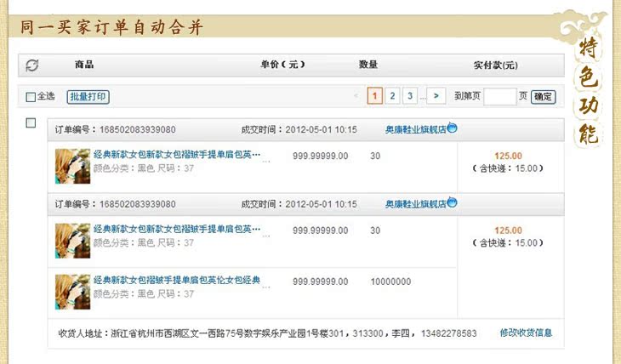Click the 确定 confirm page button

543,97
